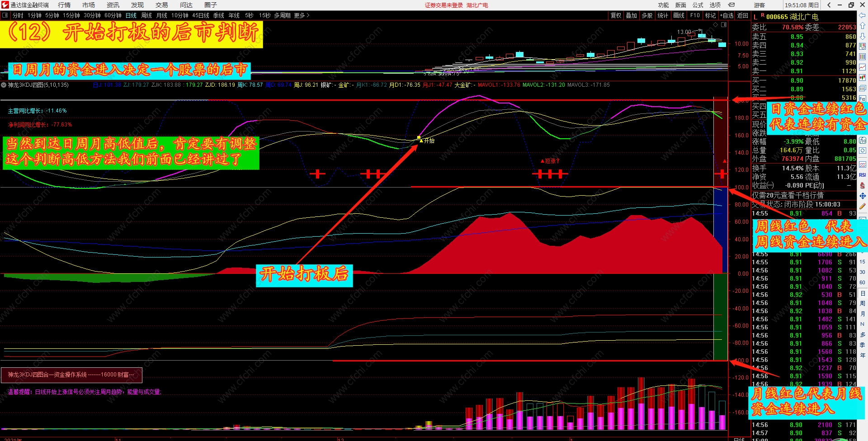The image size is (868, 441).
Task: Open the news page icon in right sidebar
Action: click(x=863, y=88)
